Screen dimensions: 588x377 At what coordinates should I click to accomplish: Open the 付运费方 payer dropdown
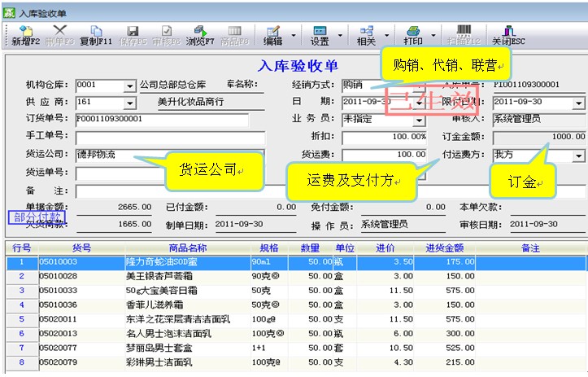578,155
